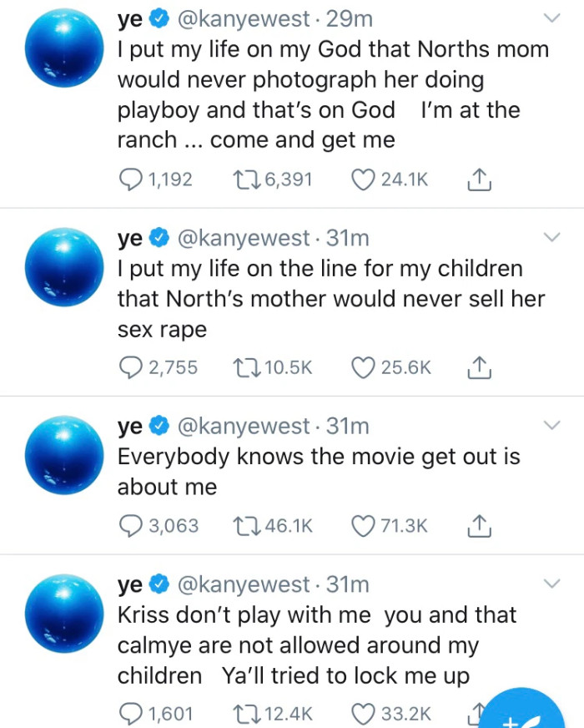The height and width of the screenshot is (728, 584).
Task: Share the 'I'm at the ranch' tweet
Action: coord(480,179)
